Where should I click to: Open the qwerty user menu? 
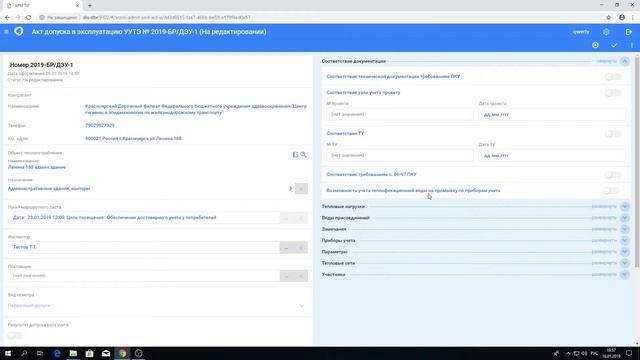click(x=581, y=32)
